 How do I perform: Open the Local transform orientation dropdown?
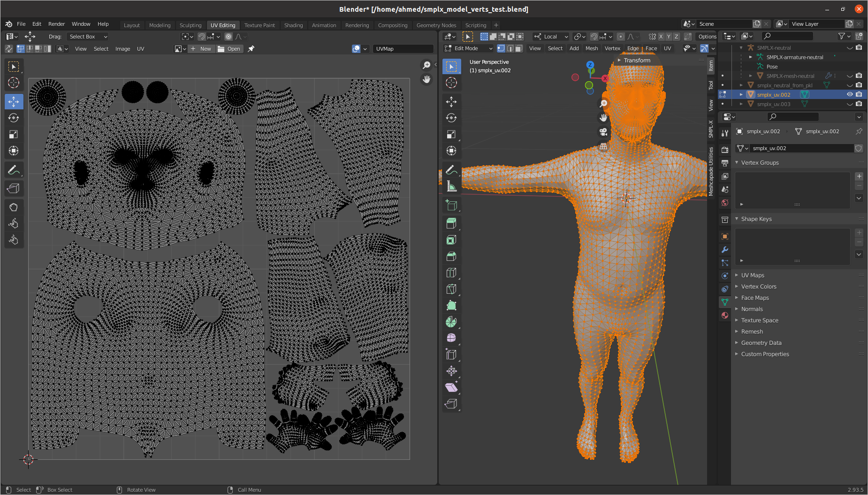point(551,37)
